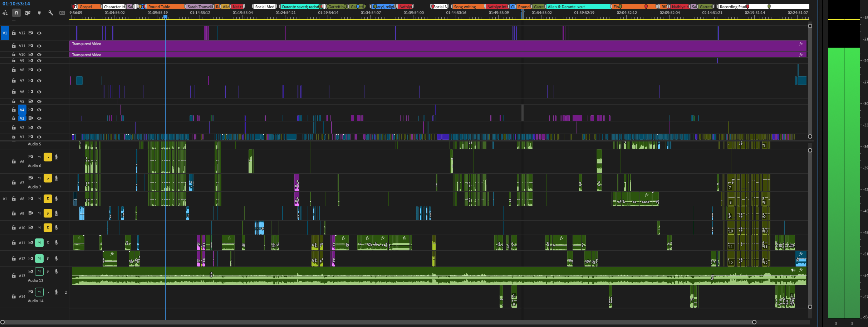The image size is (868, 327).
Task: Toggle visibility eye on track V11
Action: click(39, 46)
